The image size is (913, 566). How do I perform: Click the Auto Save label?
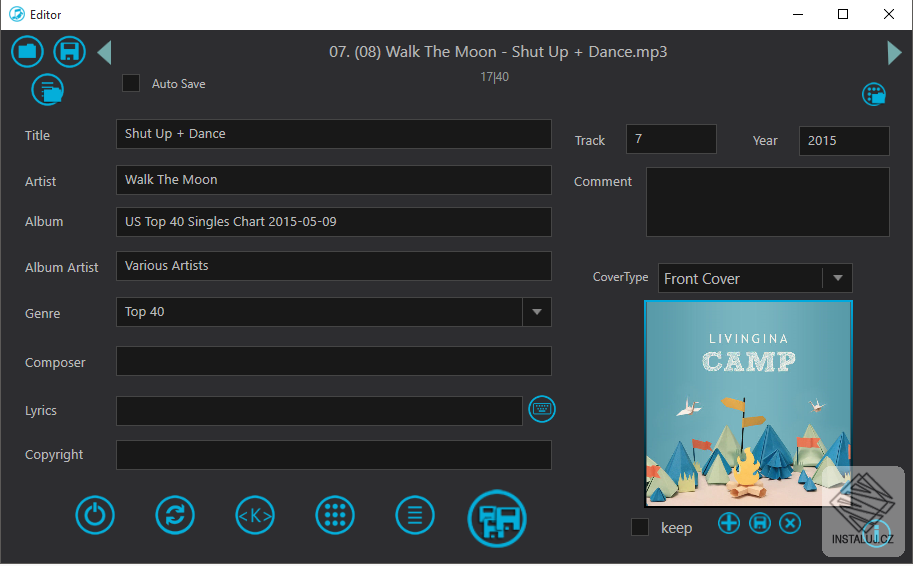pyautogui.click(x=179, y=84)
